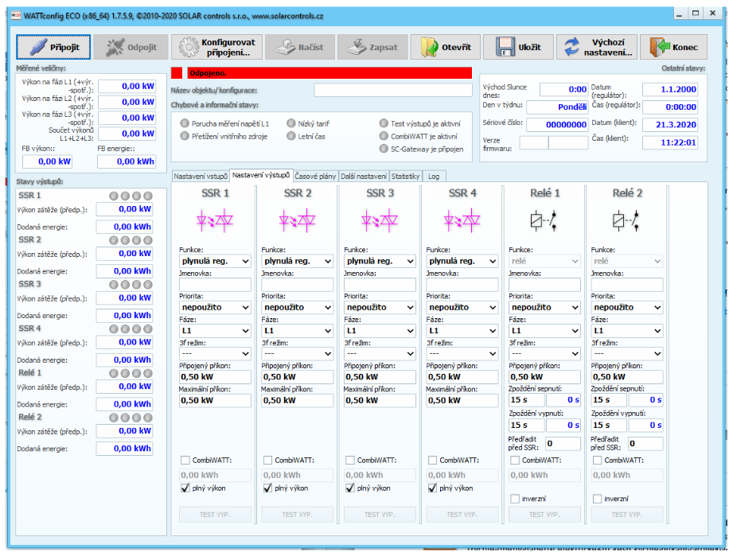Click the Konec exit door button

click(673, 47)
